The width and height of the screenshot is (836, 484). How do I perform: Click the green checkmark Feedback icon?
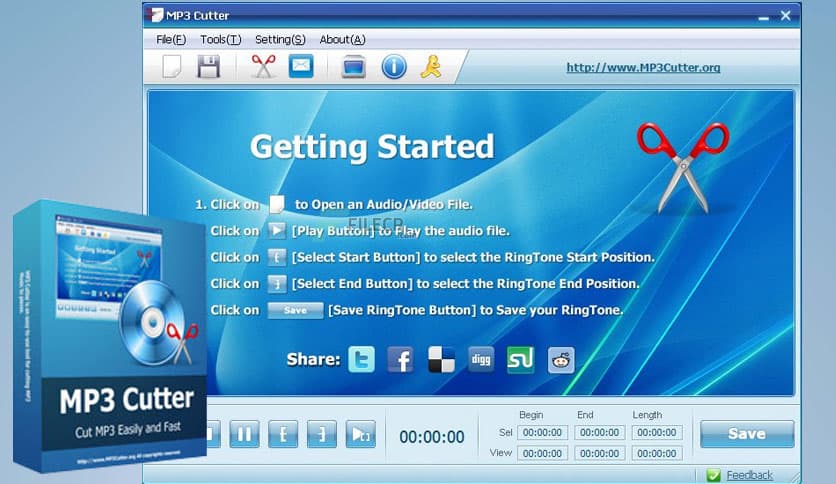click(x=713, y=475)
